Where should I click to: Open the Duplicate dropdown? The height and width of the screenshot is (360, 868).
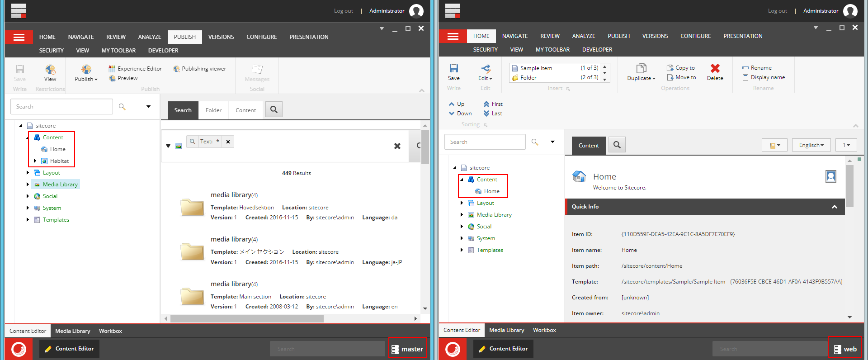641,72
